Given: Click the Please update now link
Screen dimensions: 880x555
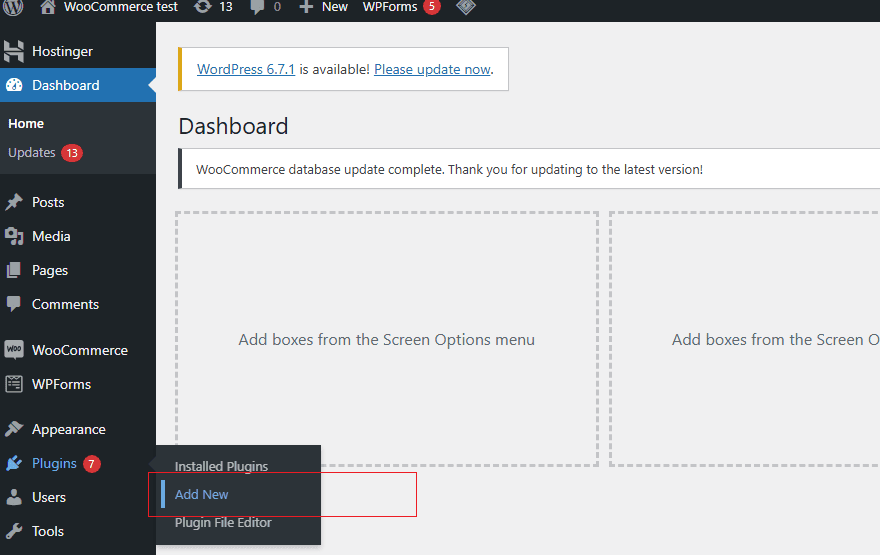Looking at the screenshot, I should coord(432,69).
